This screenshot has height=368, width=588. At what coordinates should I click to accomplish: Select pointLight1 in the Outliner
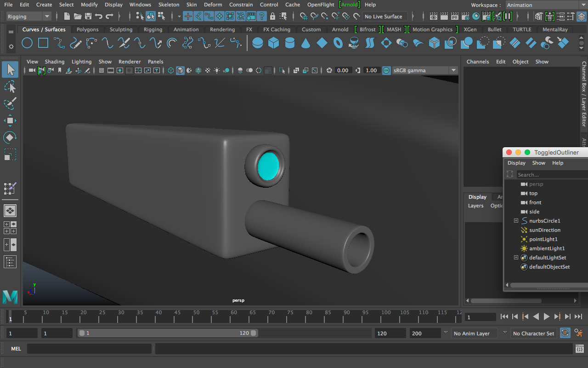tap(543, 239)
